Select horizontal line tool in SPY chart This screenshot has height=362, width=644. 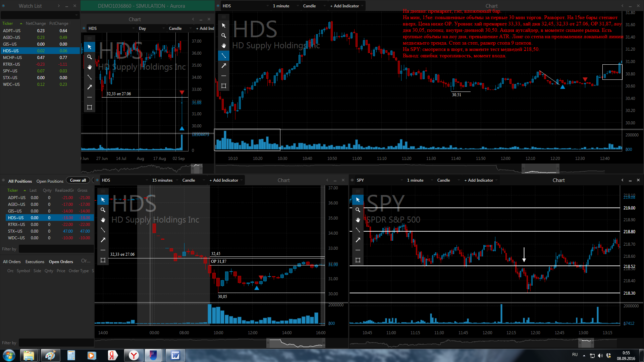pyautogui.click(x=358, y=250)
